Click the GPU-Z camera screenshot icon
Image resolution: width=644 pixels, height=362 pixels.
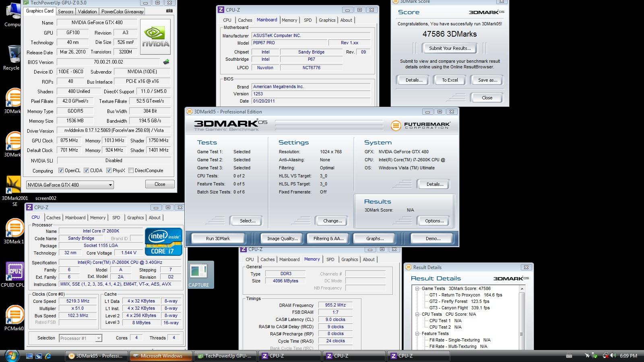click(x=169, y=11)
